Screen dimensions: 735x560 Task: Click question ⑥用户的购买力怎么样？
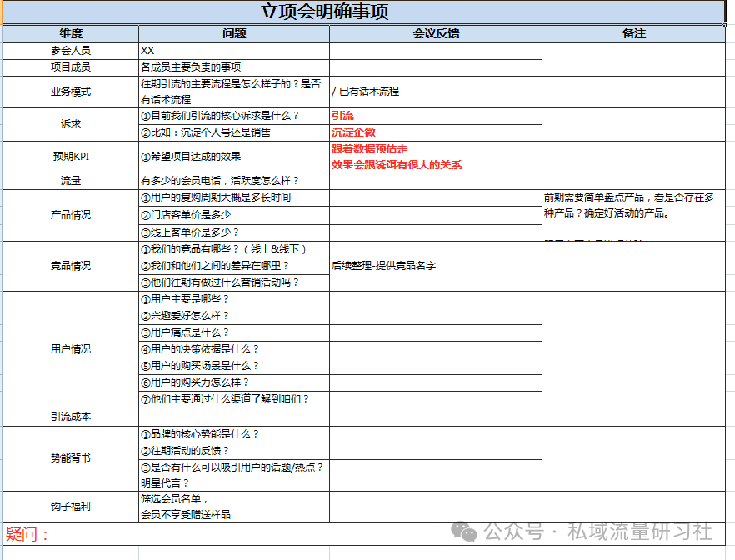234,382
